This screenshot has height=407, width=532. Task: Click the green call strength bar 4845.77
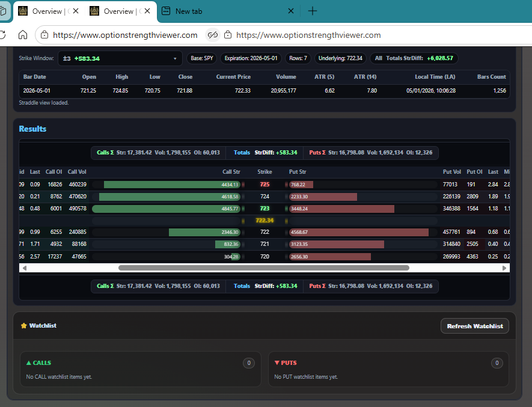(x=166, y=209)
